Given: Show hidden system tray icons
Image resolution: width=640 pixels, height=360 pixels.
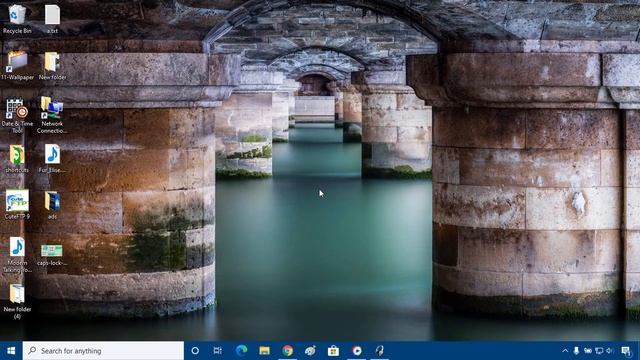Looking at the screenshot, I should click(x=565, y=351).
